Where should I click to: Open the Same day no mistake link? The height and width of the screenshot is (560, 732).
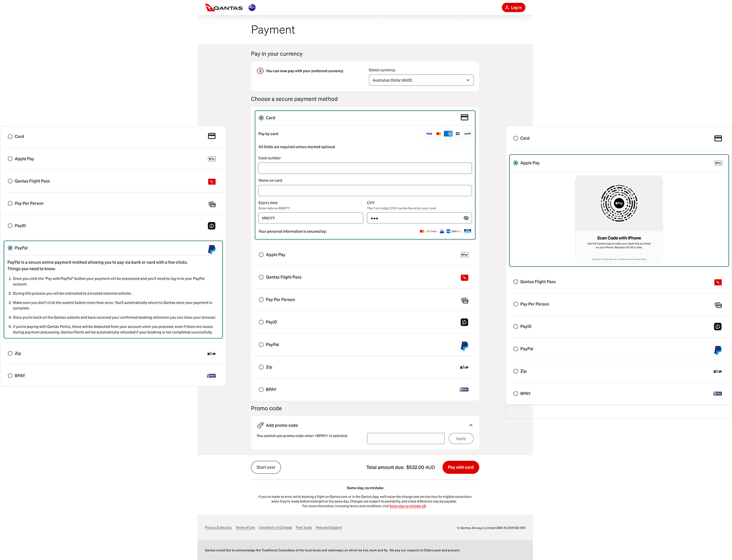[407, 506]
